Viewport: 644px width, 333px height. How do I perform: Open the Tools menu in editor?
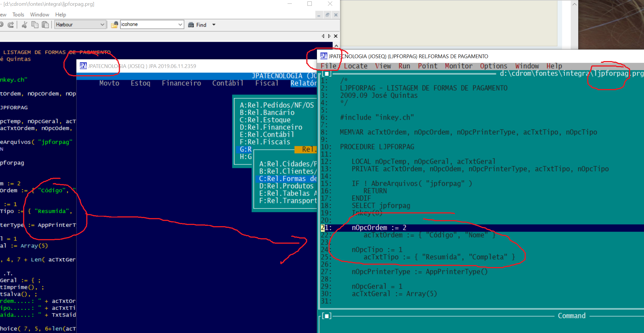pyautogui.click(x=18, y=14)
